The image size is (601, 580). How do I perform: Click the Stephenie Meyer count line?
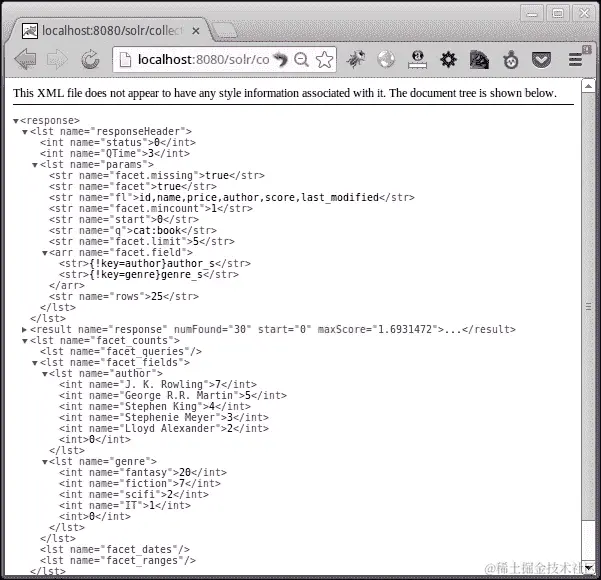[164, 417]
